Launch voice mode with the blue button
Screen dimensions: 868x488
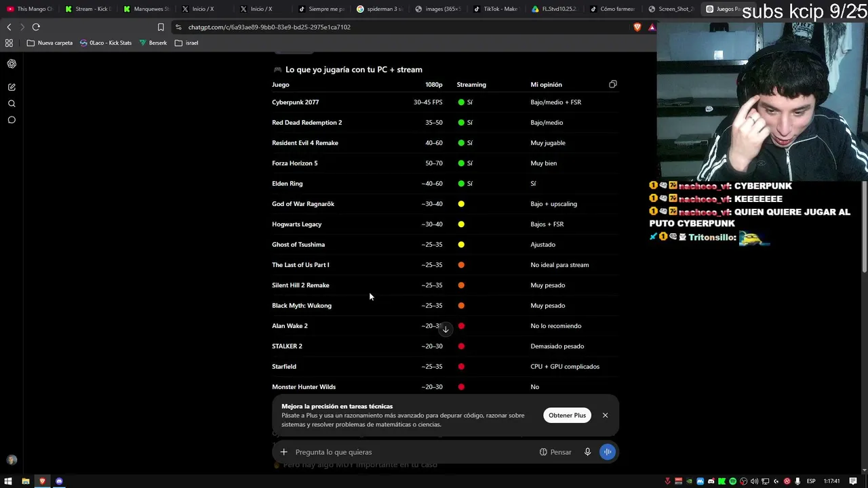[608, 452]
